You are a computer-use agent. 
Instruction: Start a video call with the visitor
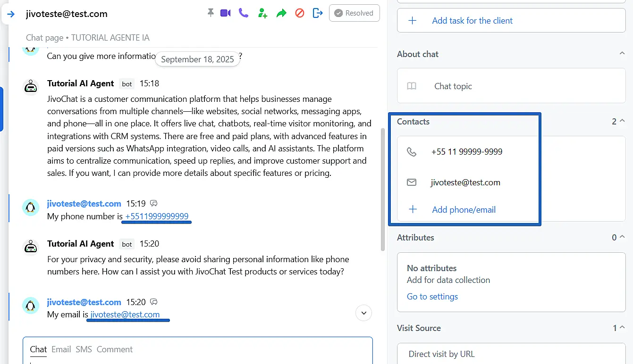226,13
